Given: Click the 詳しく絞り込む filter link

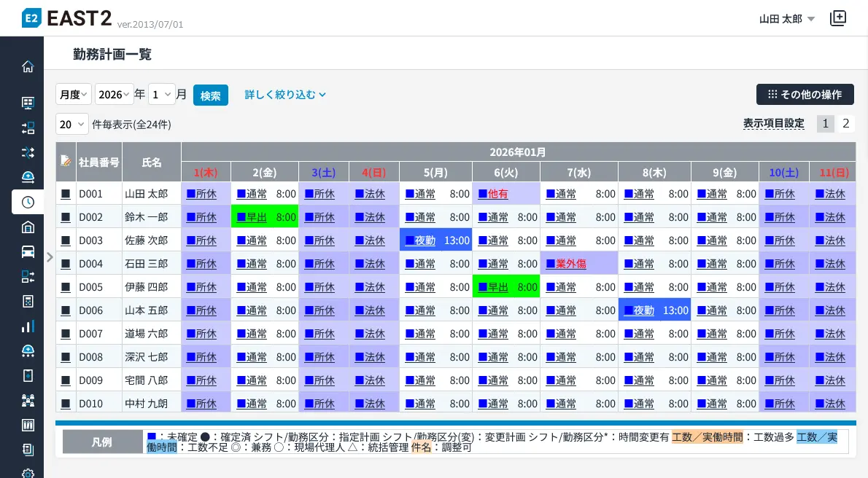Looking at the screenshot, I should (284, 95).
